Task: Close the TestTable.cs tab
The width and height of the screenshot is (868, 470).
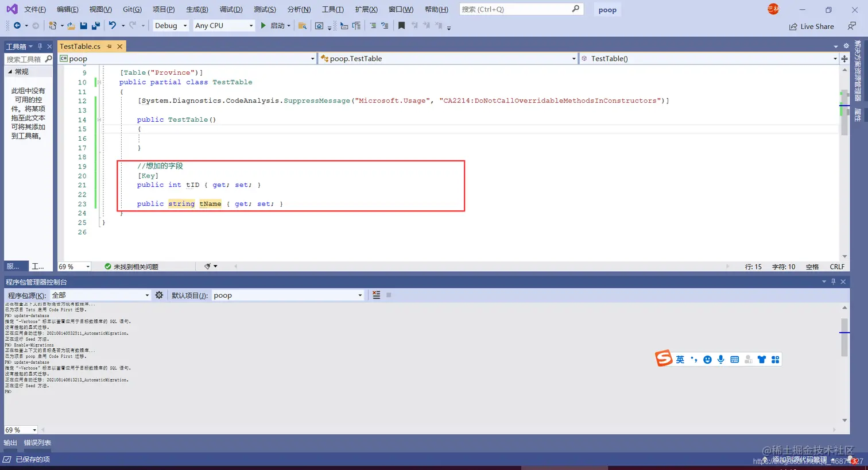Action: pyautogui.click(x=119, y=46)
